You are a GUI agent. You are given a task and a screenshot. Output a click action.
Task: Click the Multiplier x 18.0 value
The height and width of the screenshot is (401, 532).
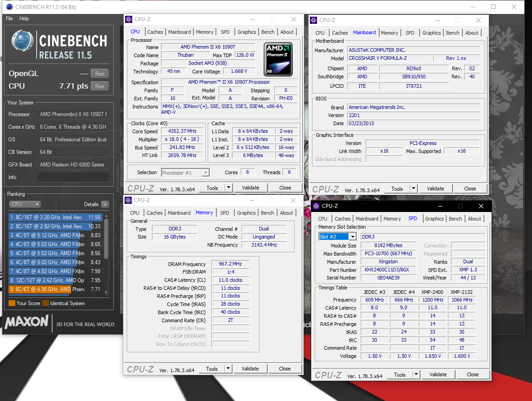point(182,139)
